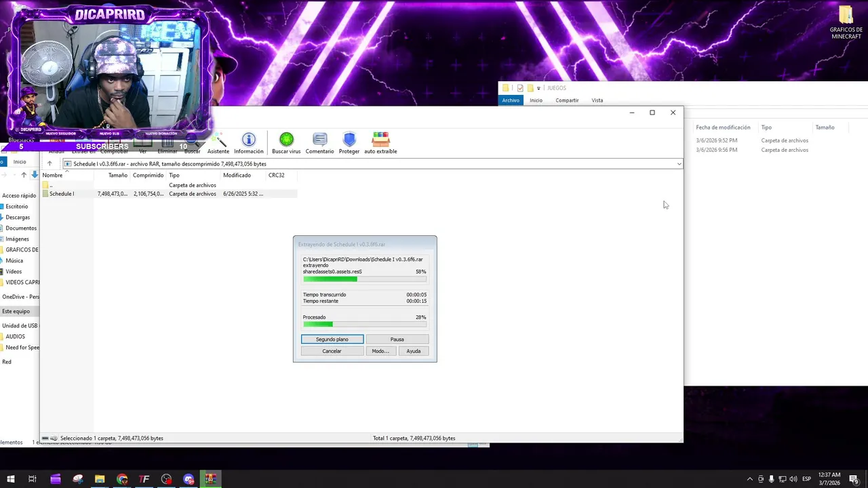This screenshot has height=488, width=868.
Task: Open the Windows Start menu
Action: 10,479
